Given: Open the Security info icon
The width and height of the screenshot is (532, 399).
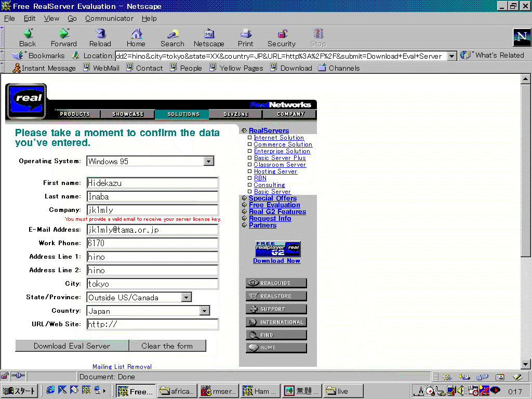Looking at the screenshot, I should (x=282, y=37).
